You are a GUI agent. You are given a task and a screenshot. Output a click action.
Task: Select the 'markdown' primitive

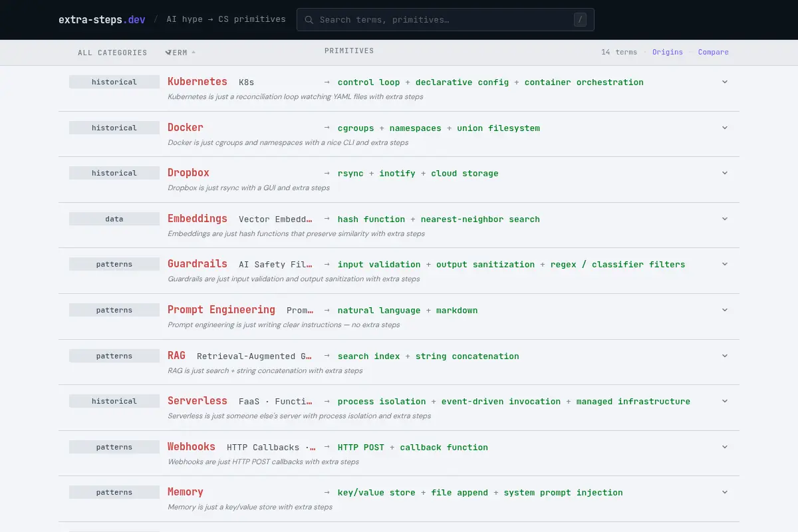tap(457, 311)
